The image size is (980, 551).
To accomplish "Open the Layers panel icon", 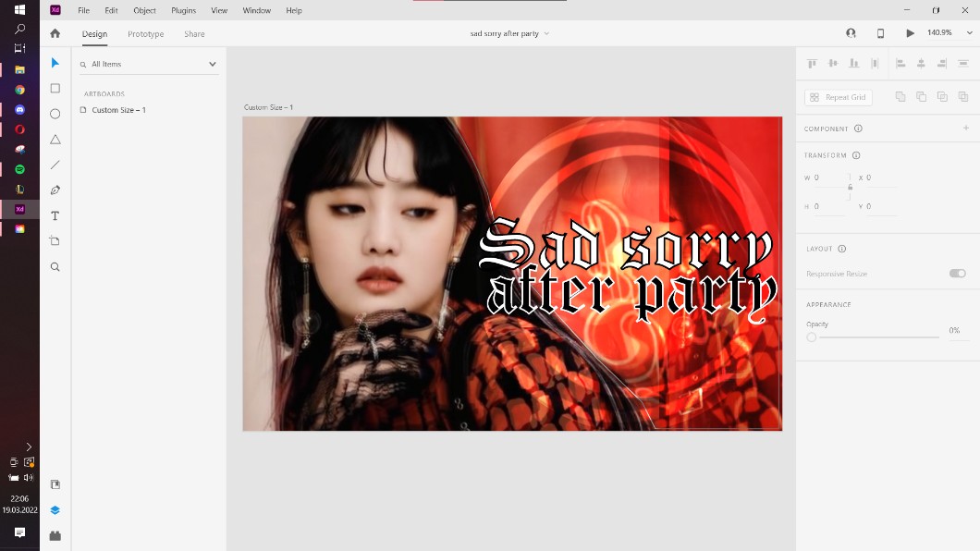I will tap(55, 510).
